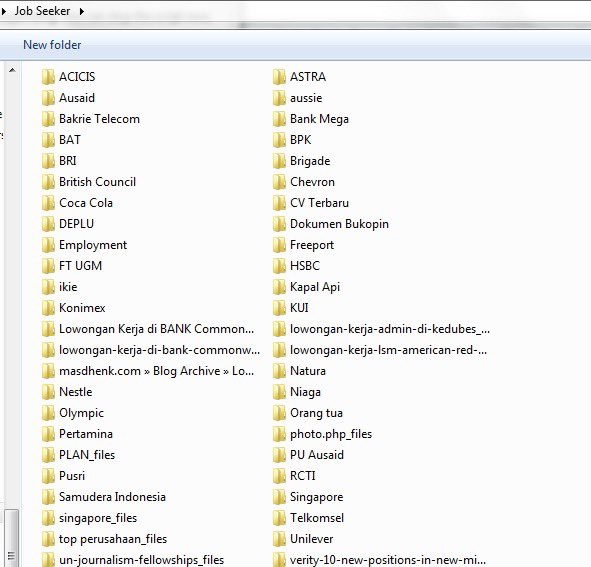Viewport: 591px width, 567px height.
Task: Click the Unilever folder name
Action: point(311,539)
